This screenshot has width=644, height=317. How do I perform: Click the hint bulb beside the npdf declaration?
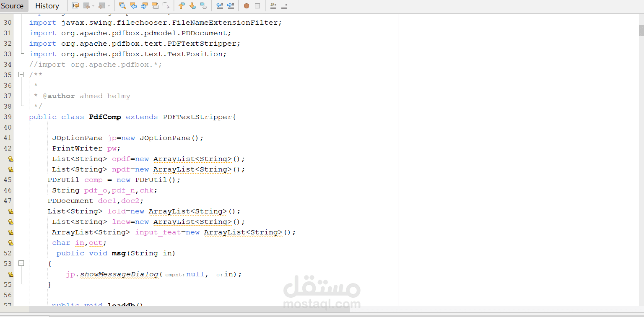coord(10,169)
